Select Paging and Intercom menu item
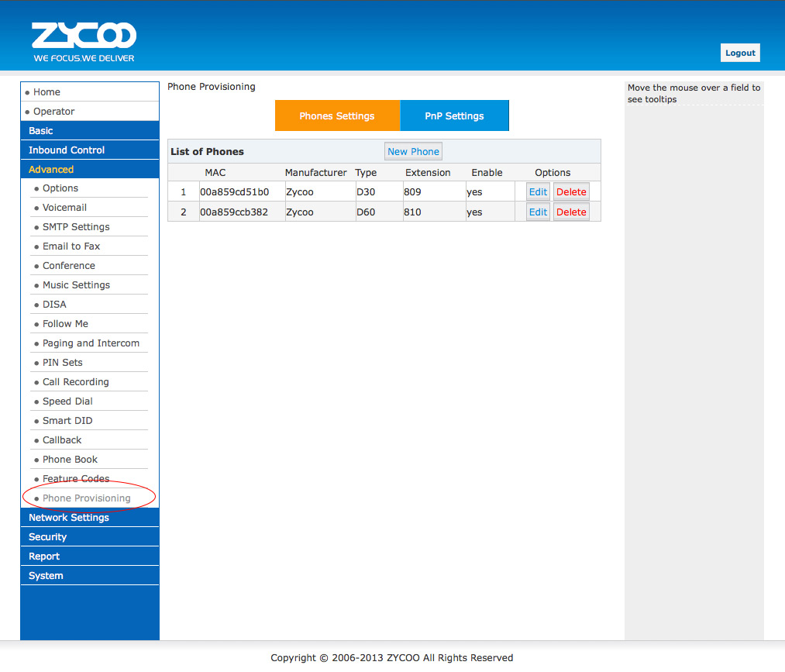This screenshot has width=785, height=672. 91,343
